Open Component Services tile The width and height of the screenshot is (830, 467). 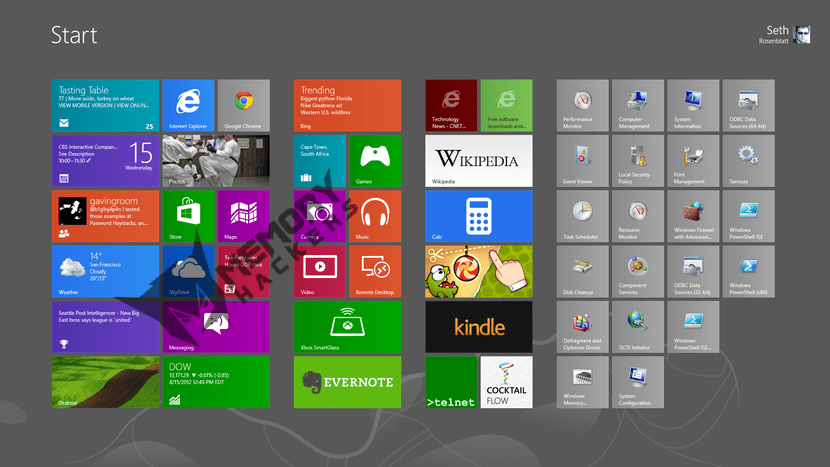[638, 271]
